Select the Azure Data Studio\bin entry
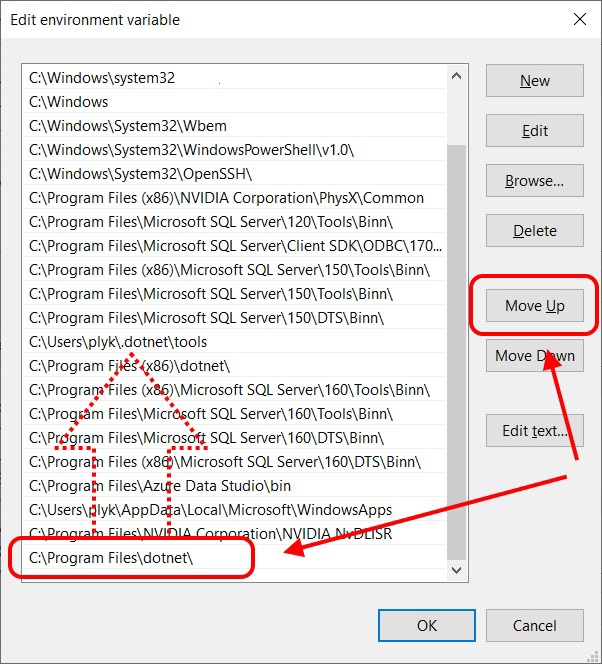This screenshot has width=602, height=664. coord(235,486)
